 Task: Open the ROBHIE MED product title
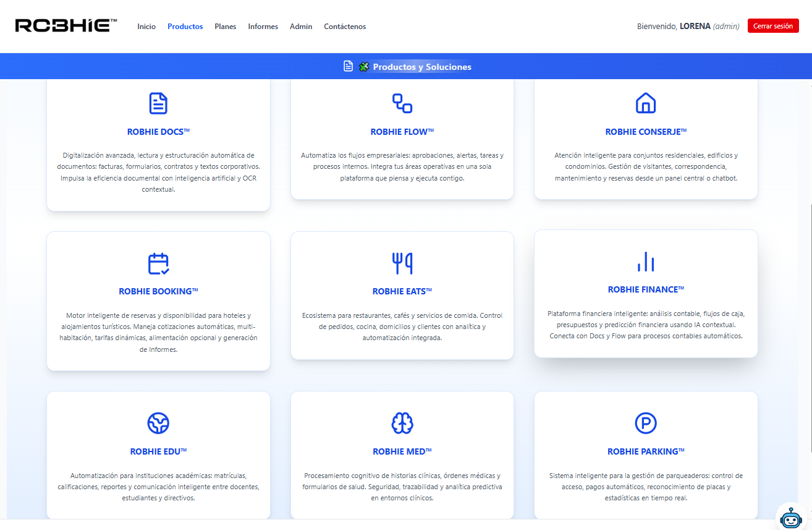402,451
